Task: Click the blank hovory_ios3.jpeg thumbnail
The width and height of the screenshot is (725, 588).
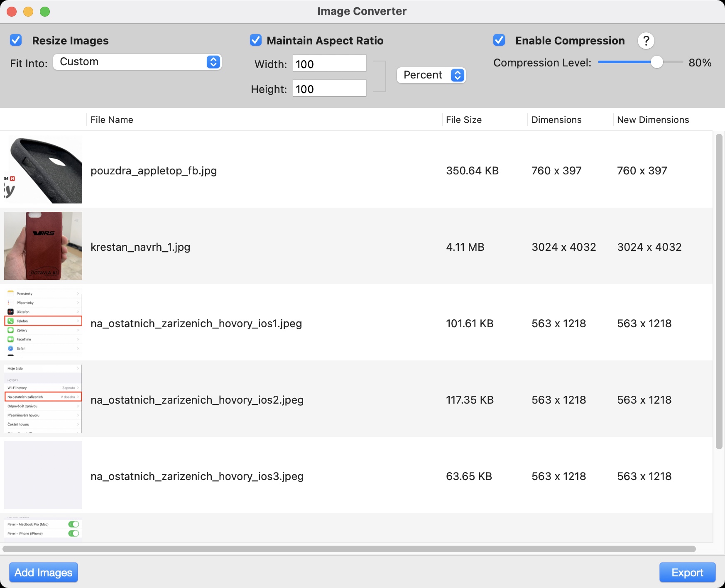Action: 43,475
